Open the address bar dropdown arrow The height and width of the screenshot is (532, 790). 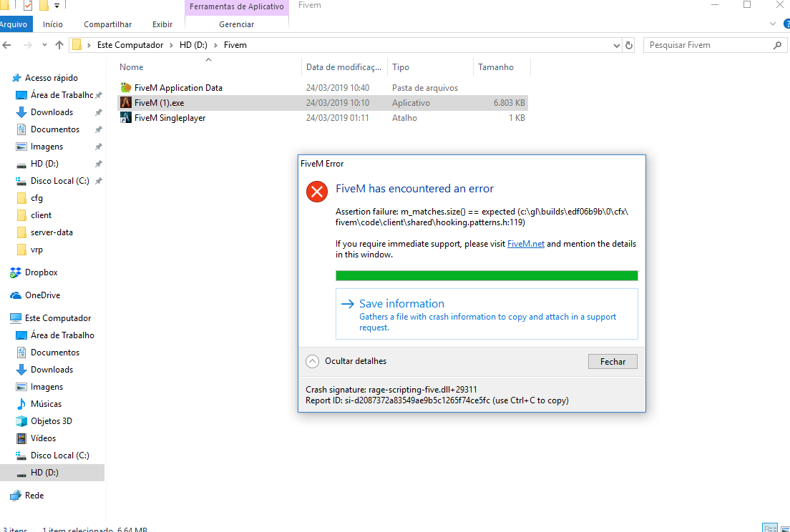point(615,44)
